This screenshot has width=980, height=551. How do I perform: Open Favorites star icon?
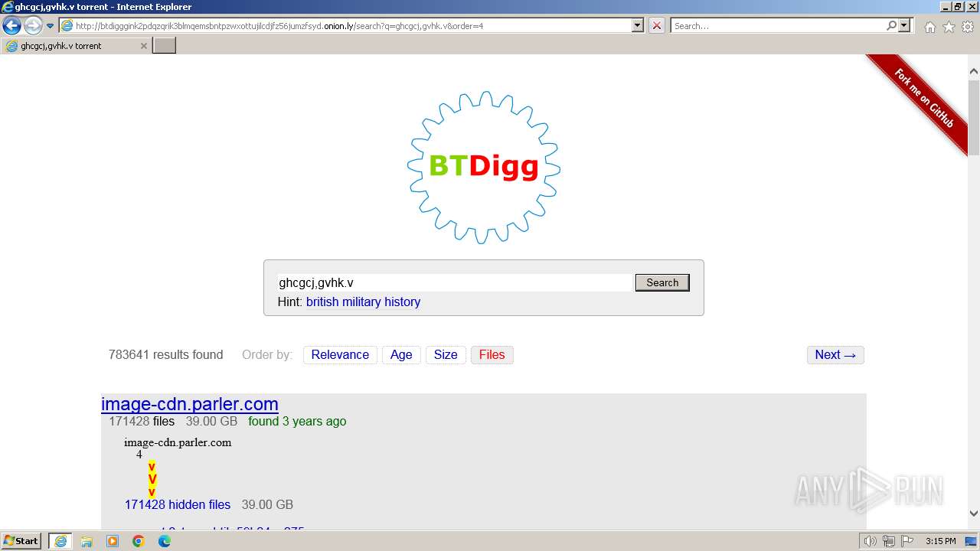(949, 27)
